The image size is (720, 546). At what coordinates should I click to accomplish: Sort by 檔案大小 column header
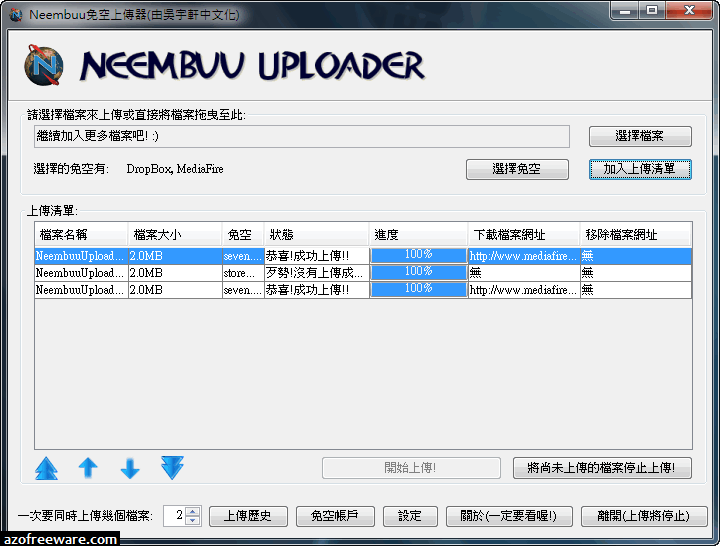pos(175,235)
